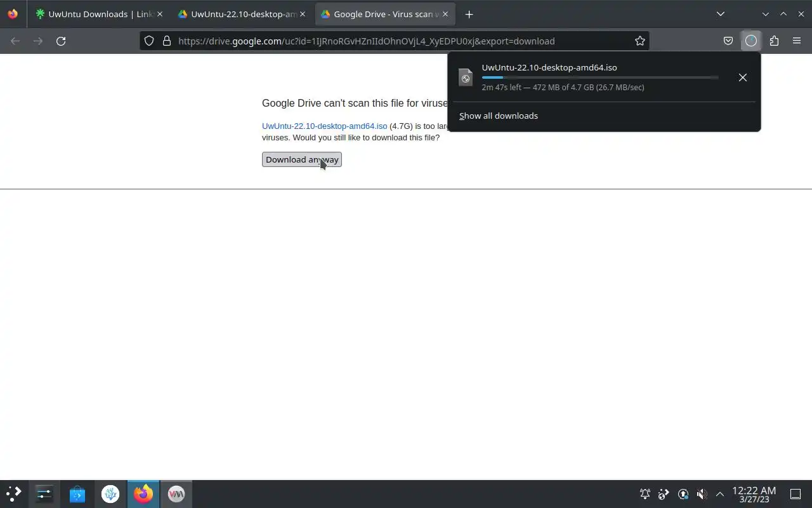Image resolution: width=812 pixels, height=508 pixels.
Task: View site security padlock info
Action: tap(167, 41)
